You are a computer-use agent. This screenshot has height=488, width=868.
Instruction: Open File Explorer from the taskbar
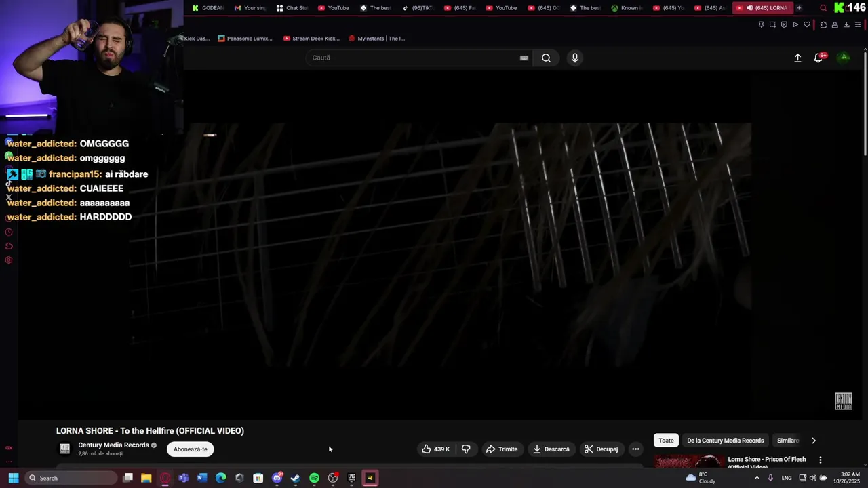pyautogui.click(x=146, y=478)
